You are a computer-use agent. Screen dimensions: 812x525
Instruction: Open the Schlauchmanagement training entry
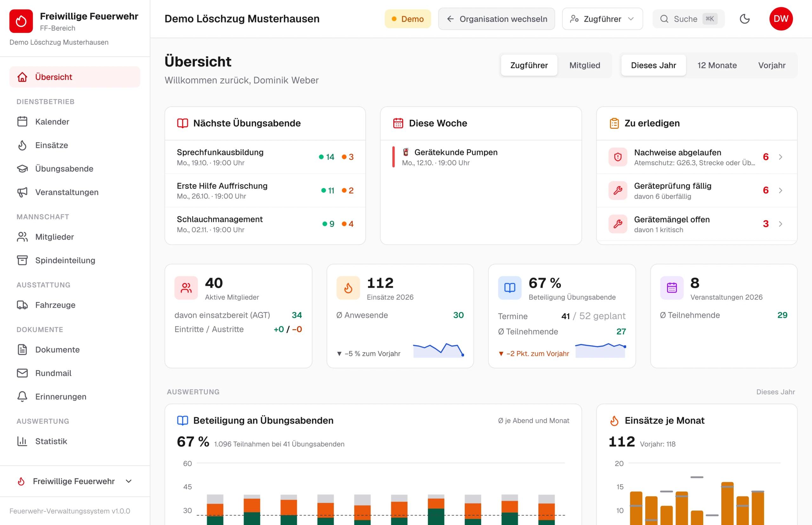(x=265, y=224)
